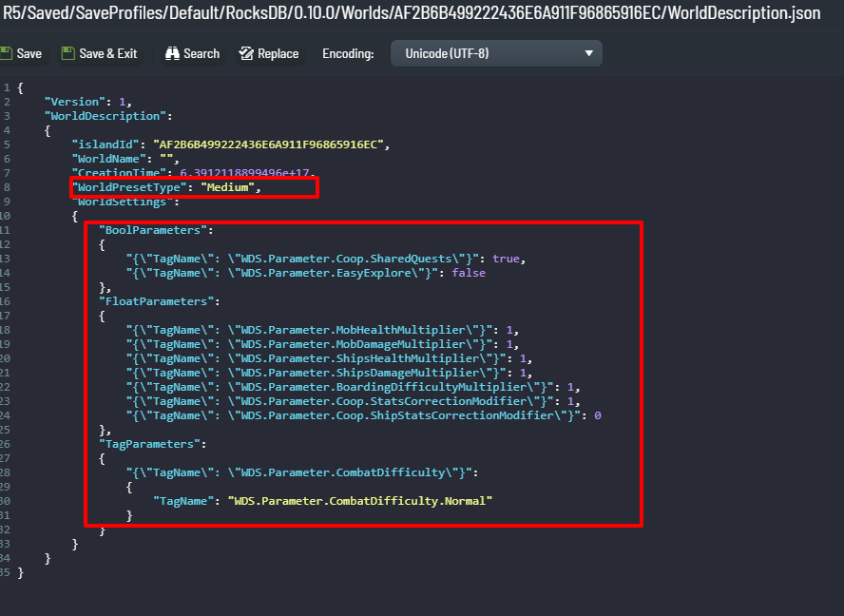Click the Encoding label
Screen dimensions: 844x616
(348, 53)
